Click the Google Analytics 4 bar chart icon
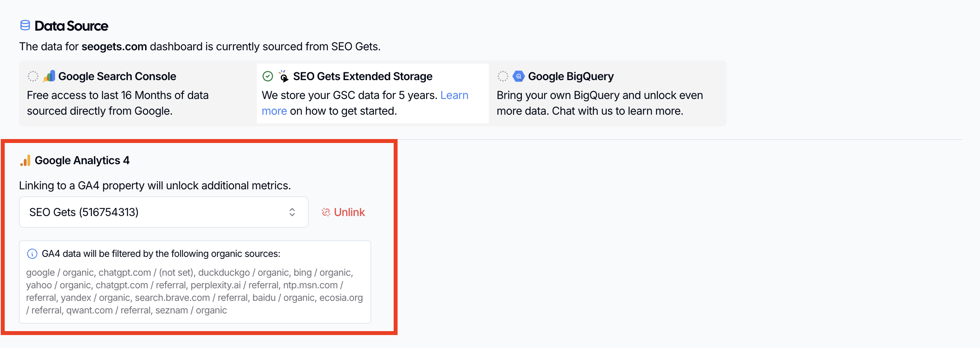 (x=25, y=160)
